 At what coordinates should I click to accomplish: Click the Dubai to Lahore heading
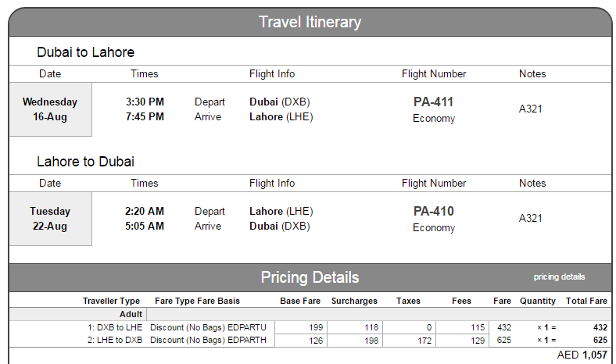coord(86,52)
